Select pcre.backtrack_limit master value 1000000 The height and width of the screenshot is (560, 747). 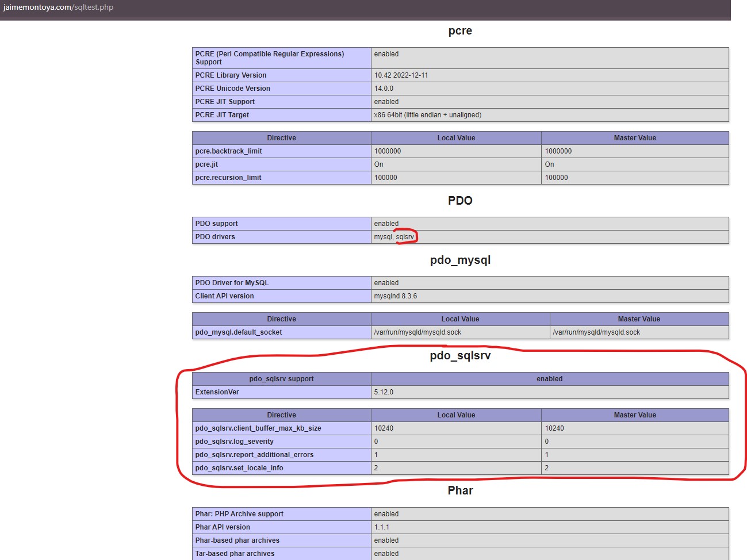pos(558,151)
